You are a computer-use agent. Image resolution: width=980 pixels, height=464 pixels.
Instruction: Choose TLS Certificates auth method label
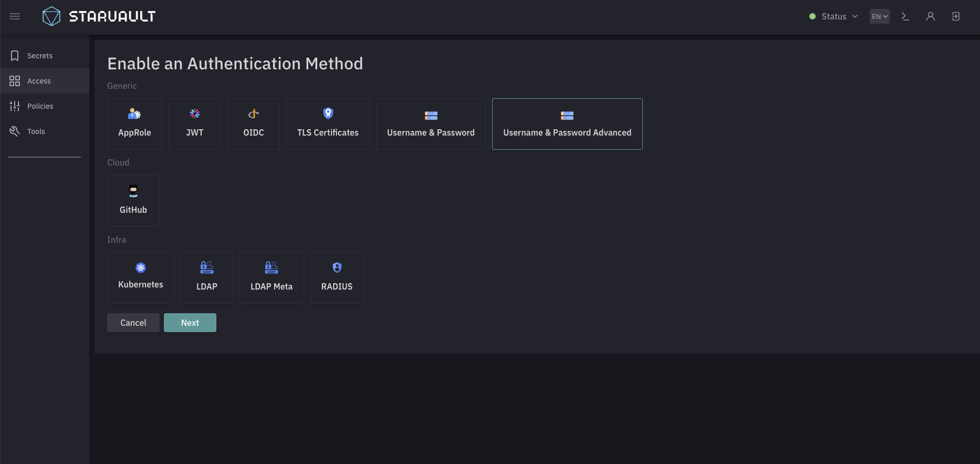[328, 133]
